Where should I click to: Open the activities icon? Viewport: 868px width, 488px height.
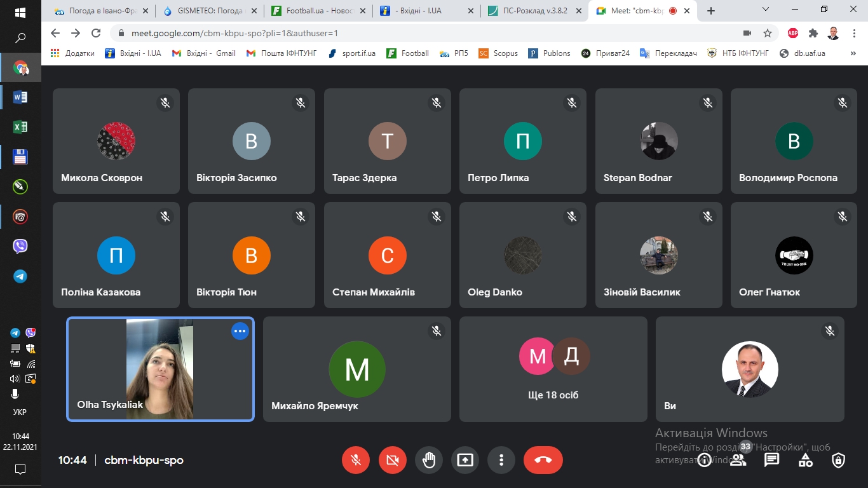click(805, 460)
